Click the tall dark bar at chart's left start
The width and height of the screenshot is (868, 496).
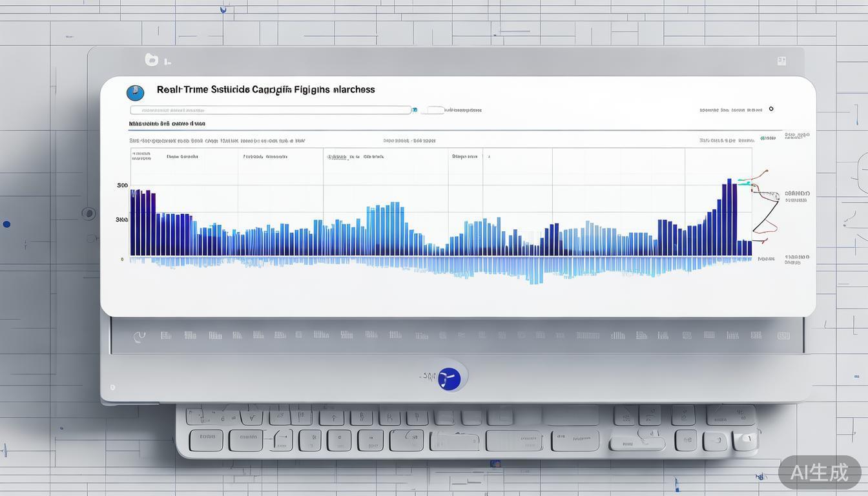tap(133, 222)
